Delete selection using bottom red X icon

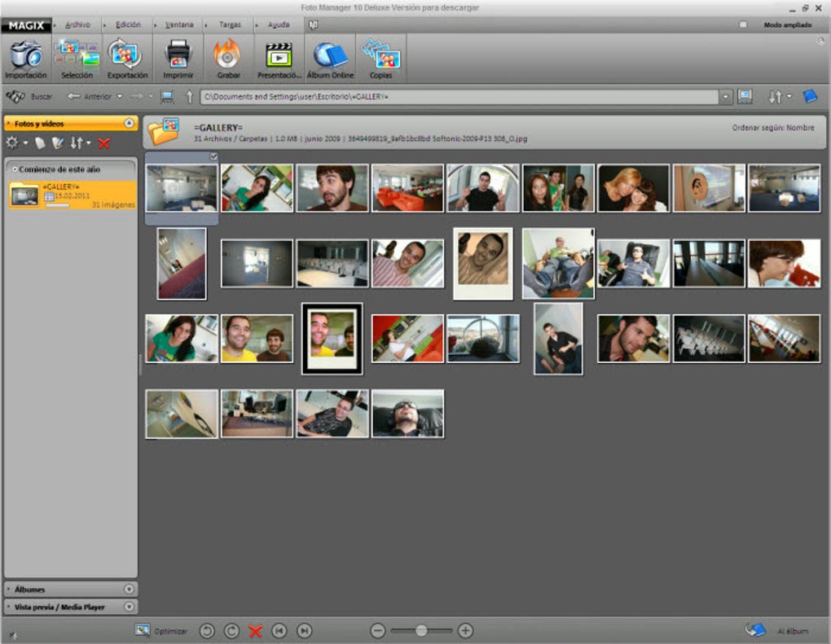click(255, 631)
